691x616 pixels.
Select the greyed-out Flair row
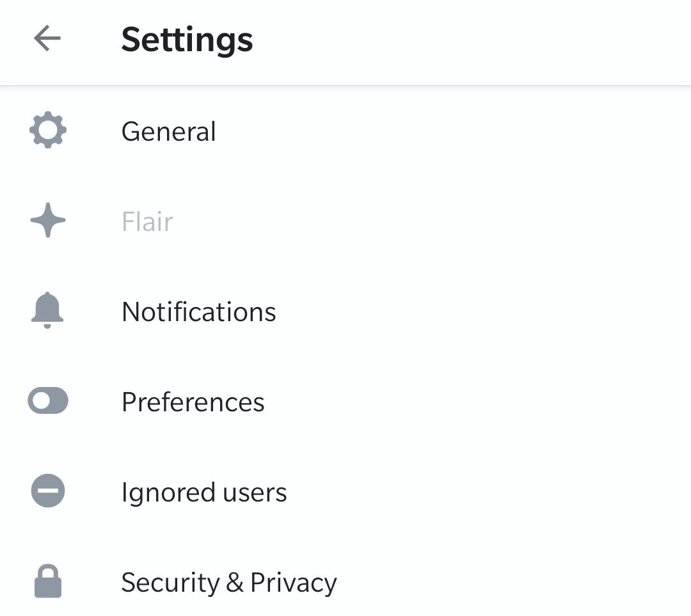tap(345, 221)
